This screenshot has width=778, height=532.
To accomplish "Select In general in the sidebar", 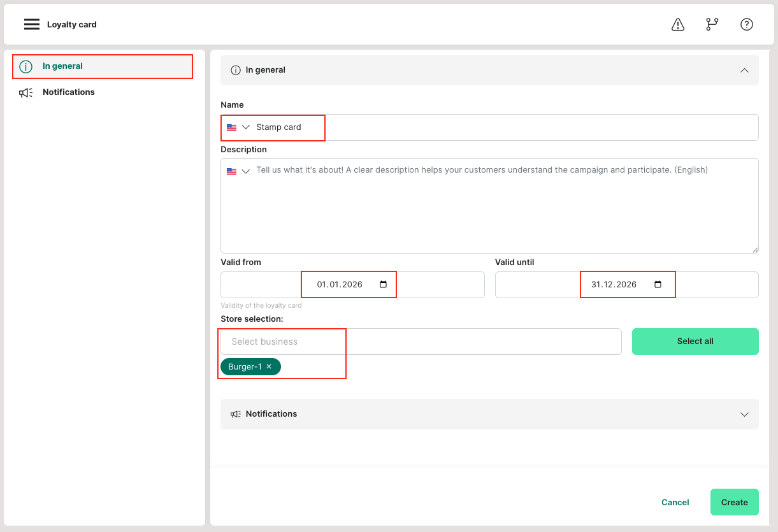I will coord(62,66).
